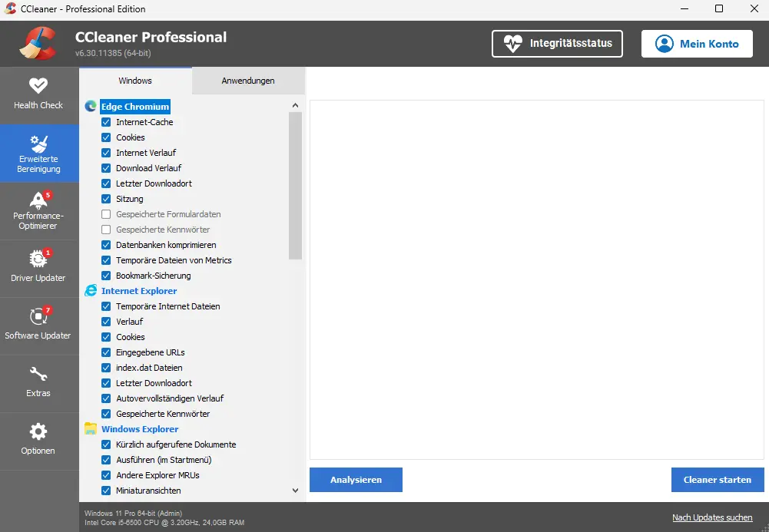
Task: Click Nach Updates suchen link
Action: (x=712, y=517)
